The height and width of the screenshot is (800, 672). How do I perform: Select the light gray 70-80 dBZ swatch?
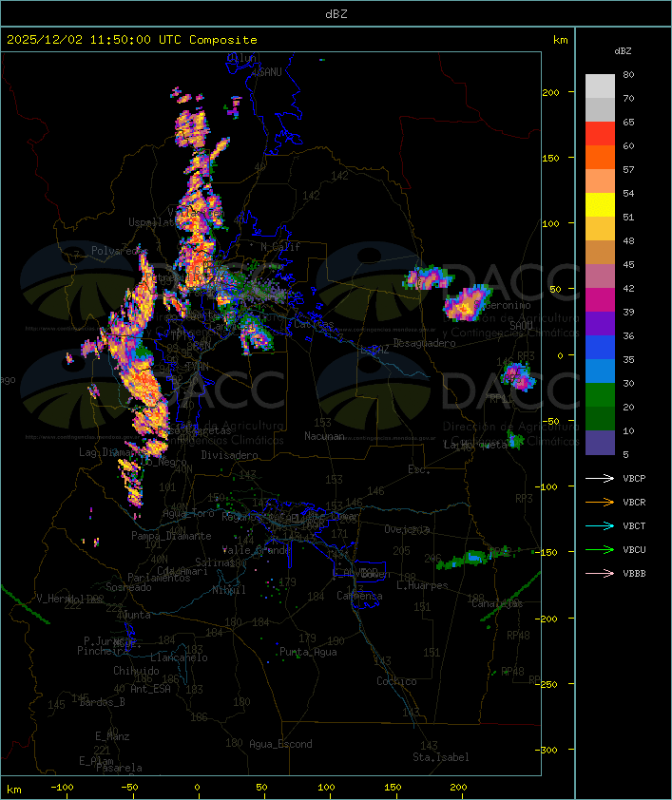pyautogui.click(x=600, y=86)
